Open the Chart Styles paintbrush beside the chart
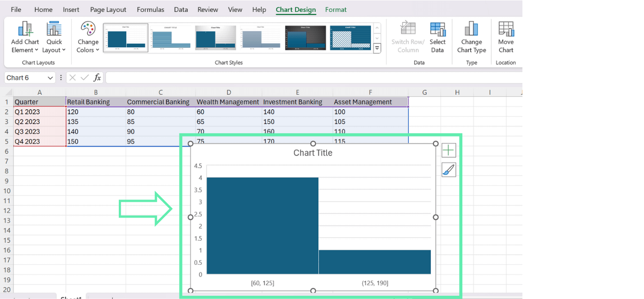The height and width of the screenshot is (299, 644). pyautogui.click(x=448, y=169)
